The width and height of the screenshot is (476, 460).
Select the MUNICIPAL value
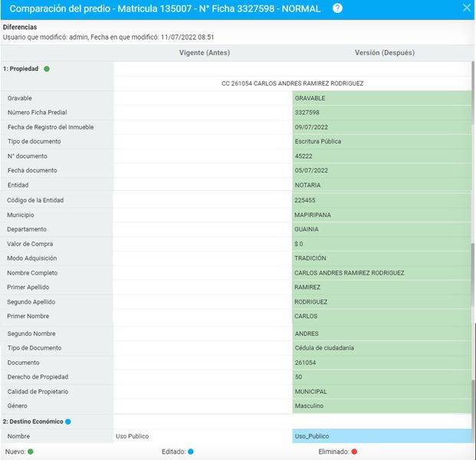click(x=311, y=392)
